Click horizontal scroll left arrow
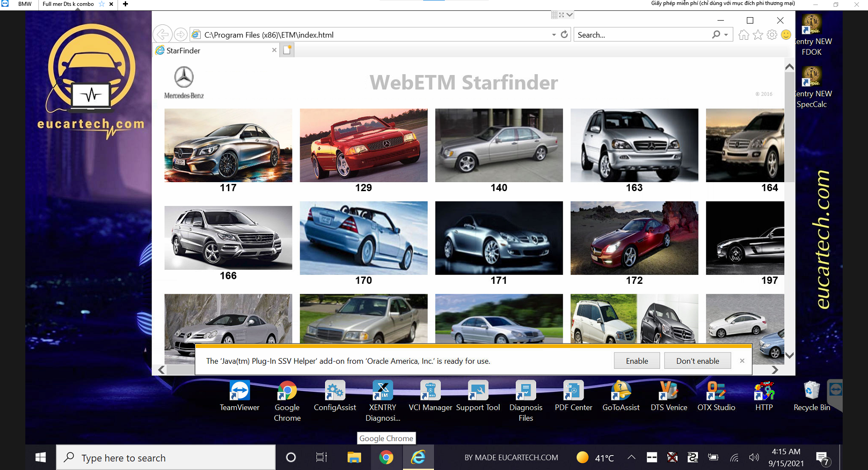The width and height of the screenshot is (868, 470). pos(161,370)
